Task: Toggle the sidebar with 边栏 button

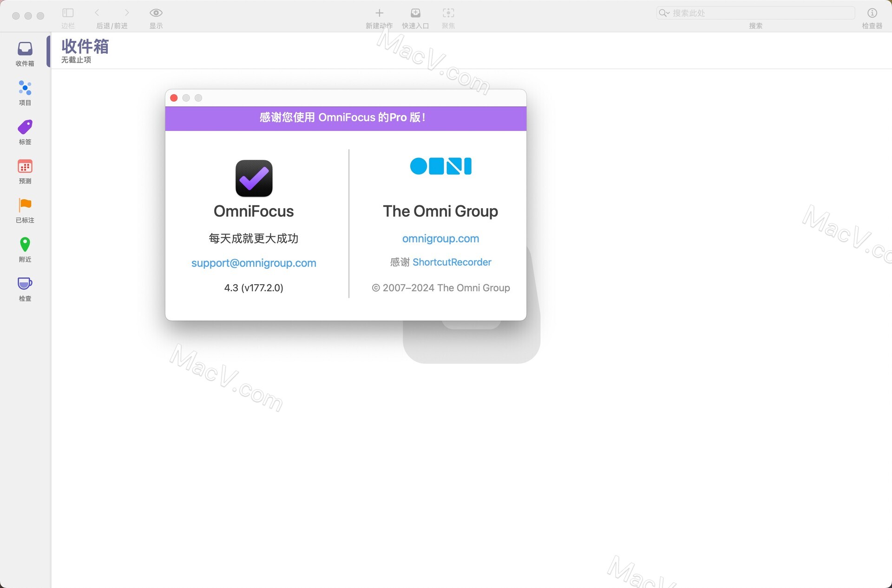Action: click(68, 13)
